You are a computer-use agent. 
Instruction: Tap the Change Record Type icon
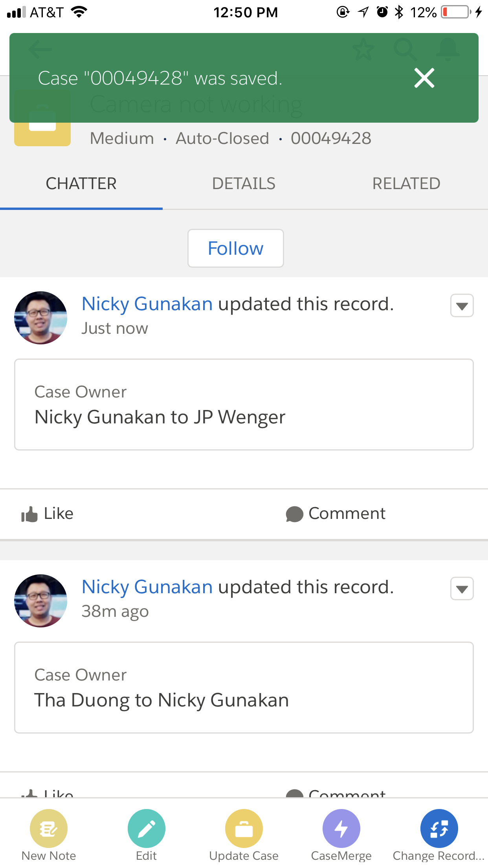click(439, 829)
